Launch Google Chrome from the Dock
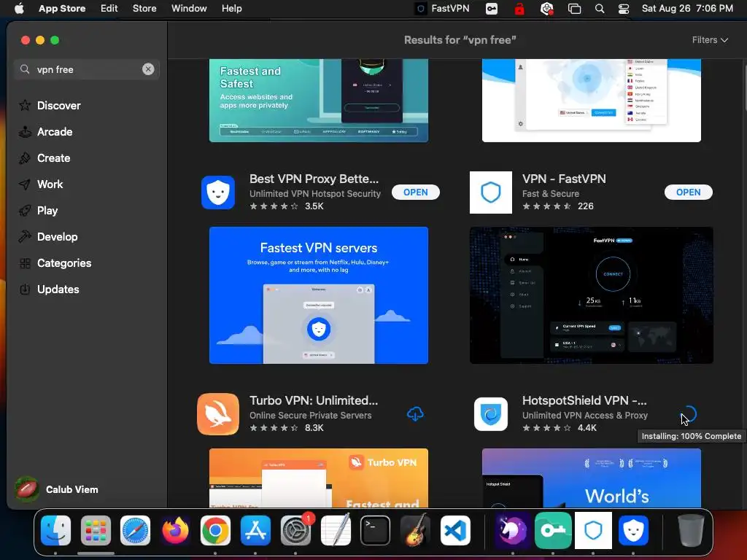Viewport: 747px width, 560px height. click(x=215, y=530)
